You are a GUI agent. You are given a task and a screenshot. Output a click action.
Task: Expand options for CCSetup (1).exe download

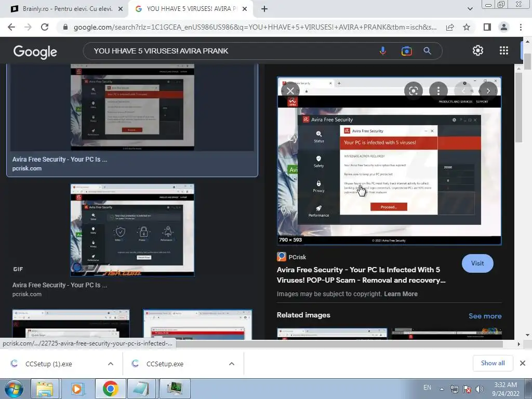pos(111,364)
